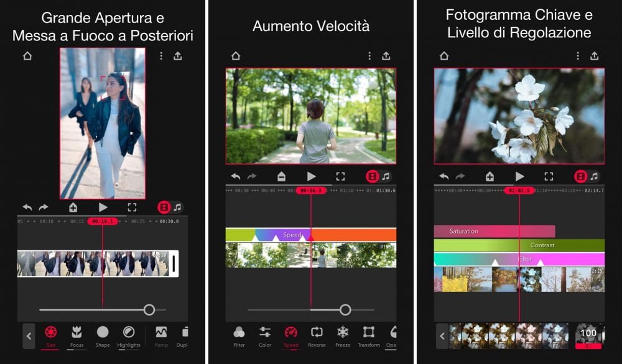Open the Highlights tool
Viewport: 622px width, 364px height.
click(x=129, y=335)
